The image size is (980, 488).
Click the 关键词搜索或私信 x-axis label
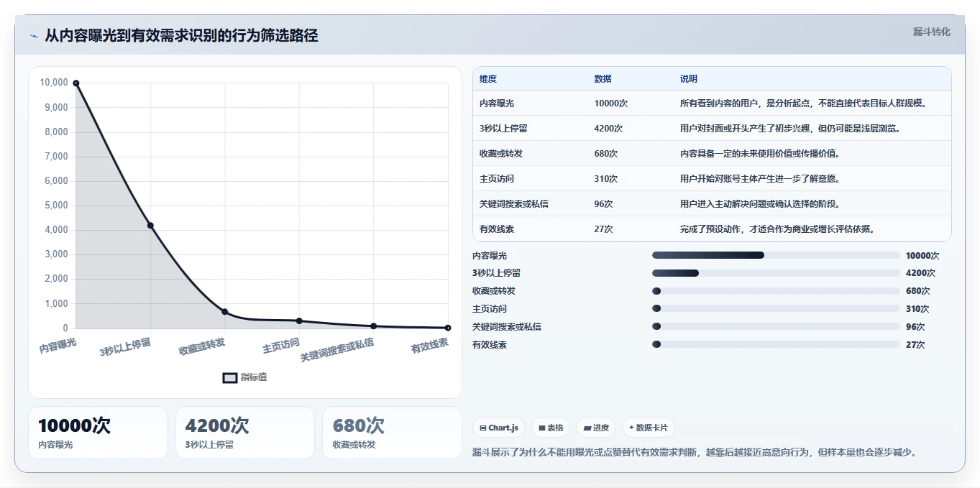coord(337,350)
